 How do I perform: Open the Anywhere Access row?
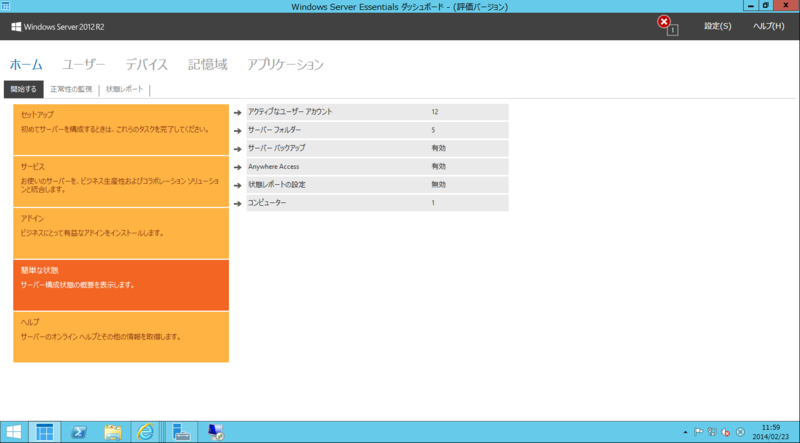378,167
